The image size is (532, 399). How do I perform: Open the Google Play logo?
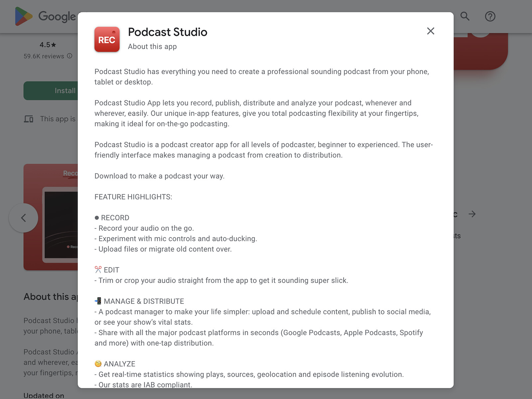(45, 16)
